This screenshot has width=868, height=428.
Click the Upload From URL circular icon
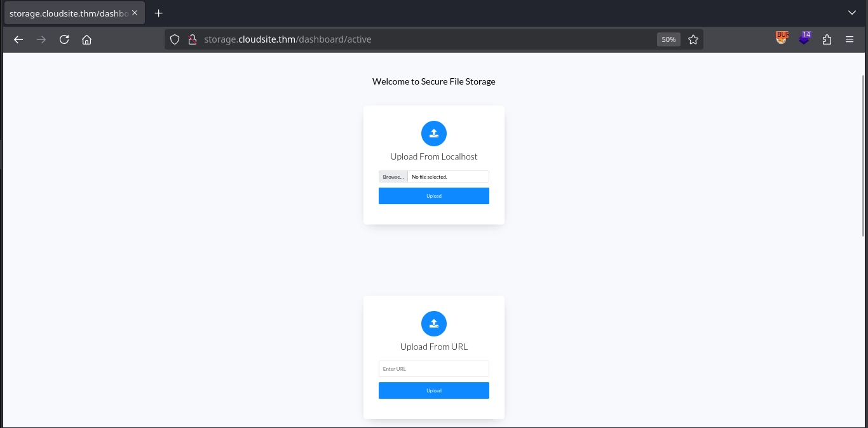(434, 324)
